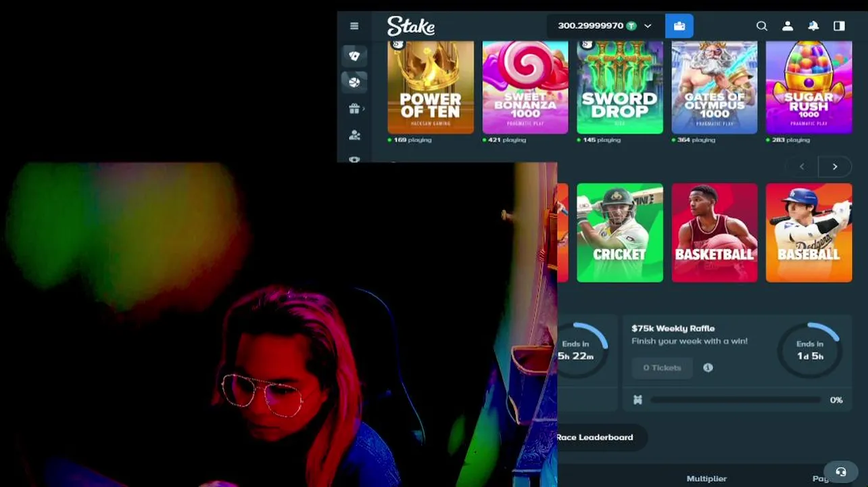Open the promotions gift sidebar icon
The height and width of the screenshot is (487, 868).
pyautogui.click(x=354, y=108)
